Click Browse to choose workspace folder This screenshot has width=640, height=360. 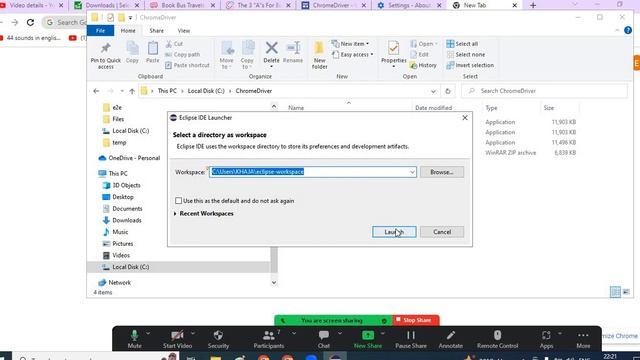(442, 172)
